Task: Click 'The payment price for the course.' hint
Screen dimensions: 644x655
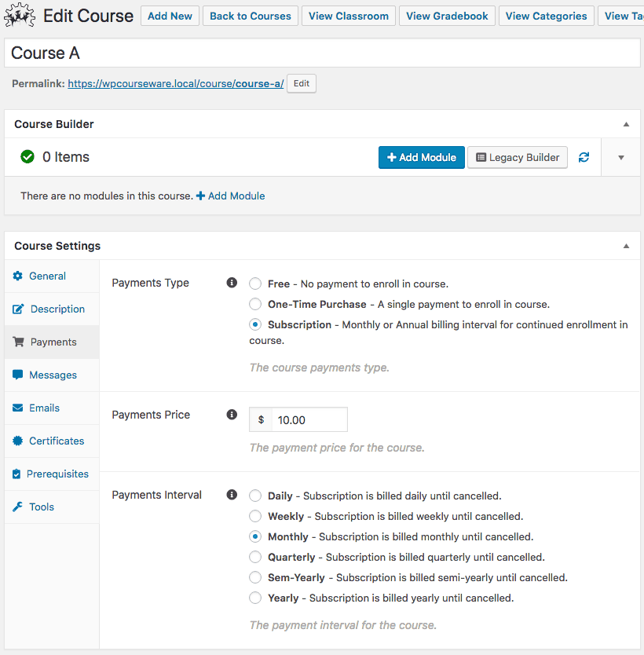Action: click(337, 448)
